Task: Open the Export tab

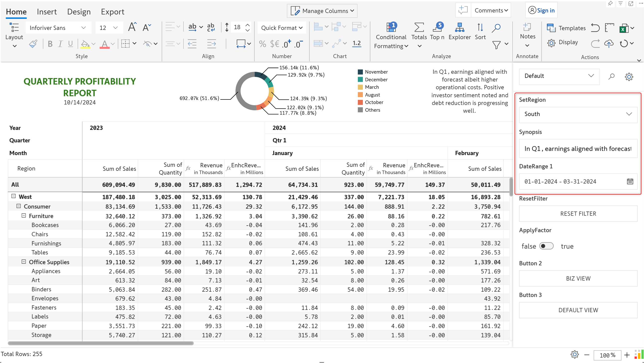Action: pos(112,12)
